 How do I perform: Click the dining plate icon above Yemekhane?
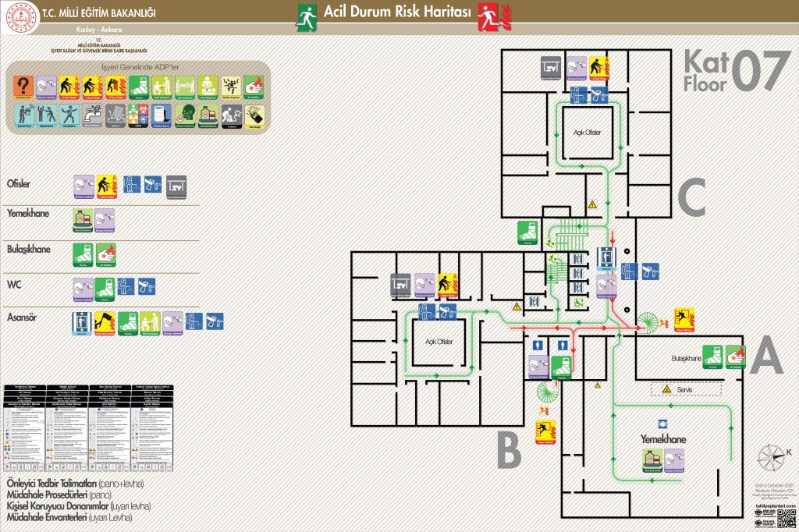tap(662, 424)
